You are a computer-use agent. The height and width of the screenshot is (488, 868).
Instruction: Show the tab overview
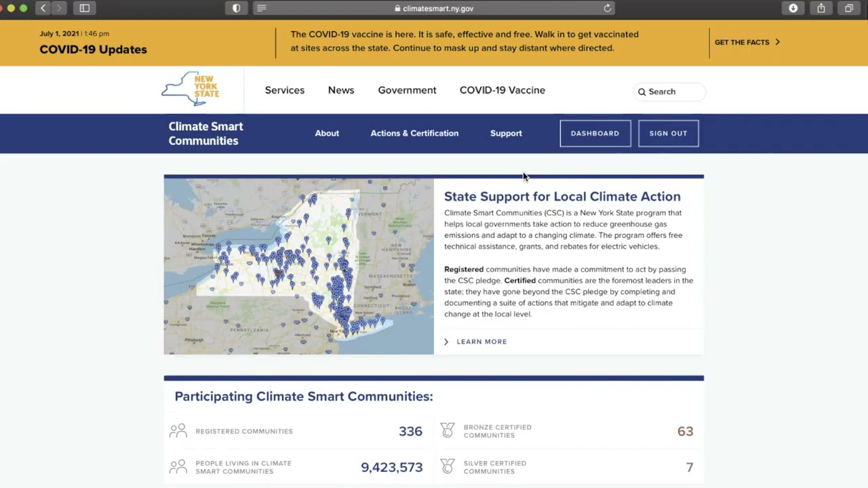849,8
